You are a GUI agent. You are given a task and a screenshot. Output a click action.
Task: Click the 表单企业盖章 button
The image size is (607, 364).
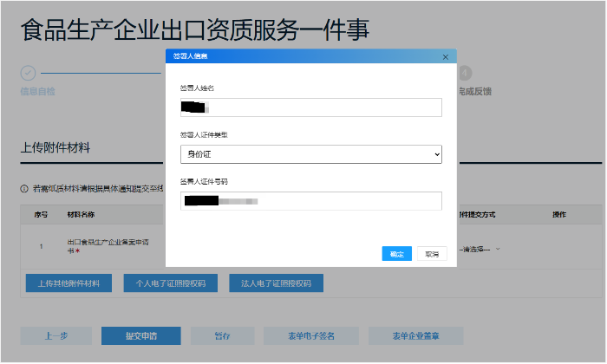click(x=415, y=335)
